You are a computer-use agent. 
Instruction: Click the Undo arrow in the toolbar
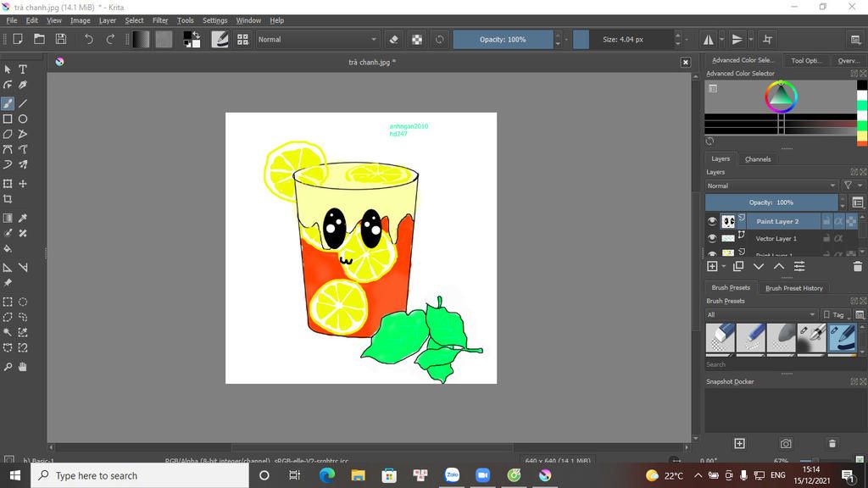pyautogui.click(x=88, y=39)
